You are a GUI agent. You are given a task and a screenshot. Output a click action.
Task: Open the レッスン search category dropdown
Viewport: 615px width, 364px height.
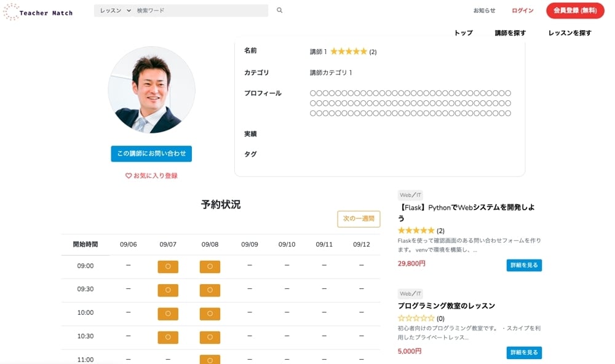(114, 10)
